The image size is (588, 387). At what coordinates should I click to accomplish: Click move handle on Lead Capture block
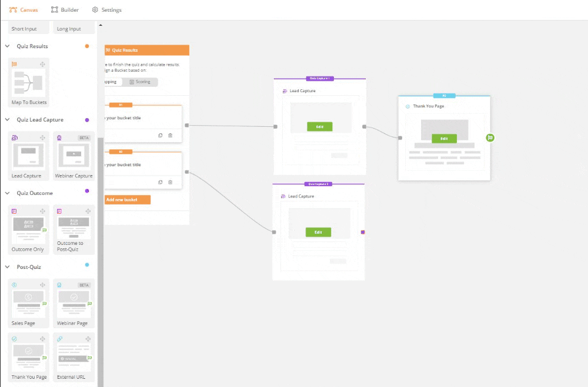pyautogui.click(x=42, y=137)
